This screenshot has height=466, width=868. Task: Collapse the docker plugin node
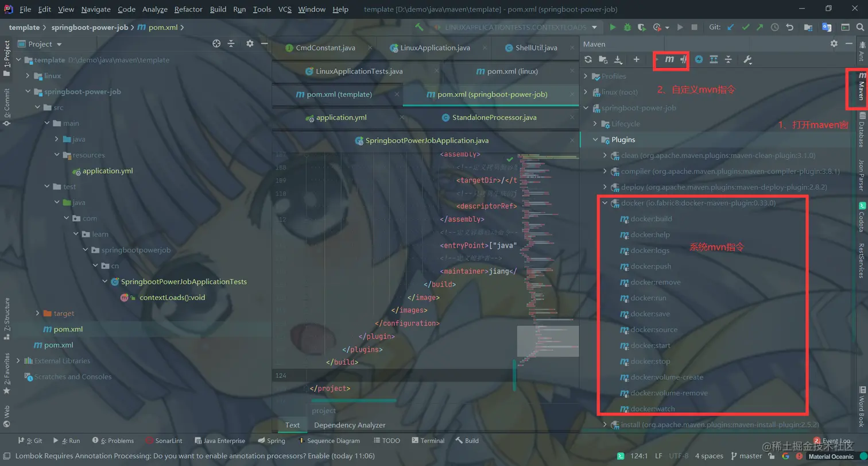(x=605, y=203)
